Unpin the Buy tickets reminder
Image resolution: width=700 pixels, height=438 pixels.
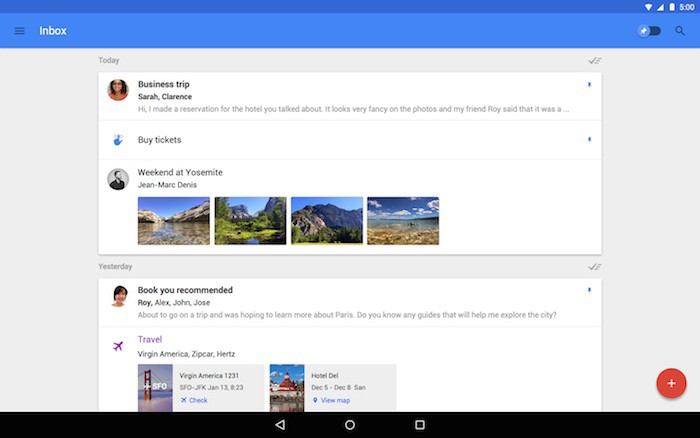[589, 139]
